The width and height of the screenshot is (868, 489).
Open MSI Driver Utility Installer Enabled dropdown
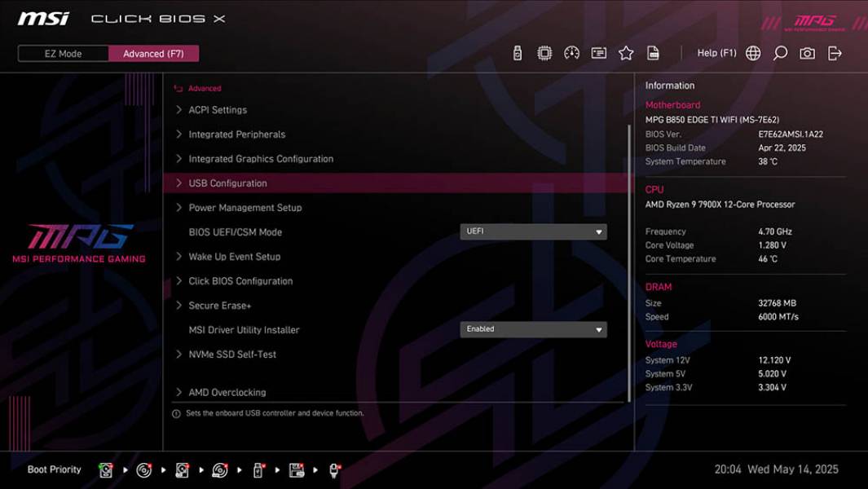point(533,329)
